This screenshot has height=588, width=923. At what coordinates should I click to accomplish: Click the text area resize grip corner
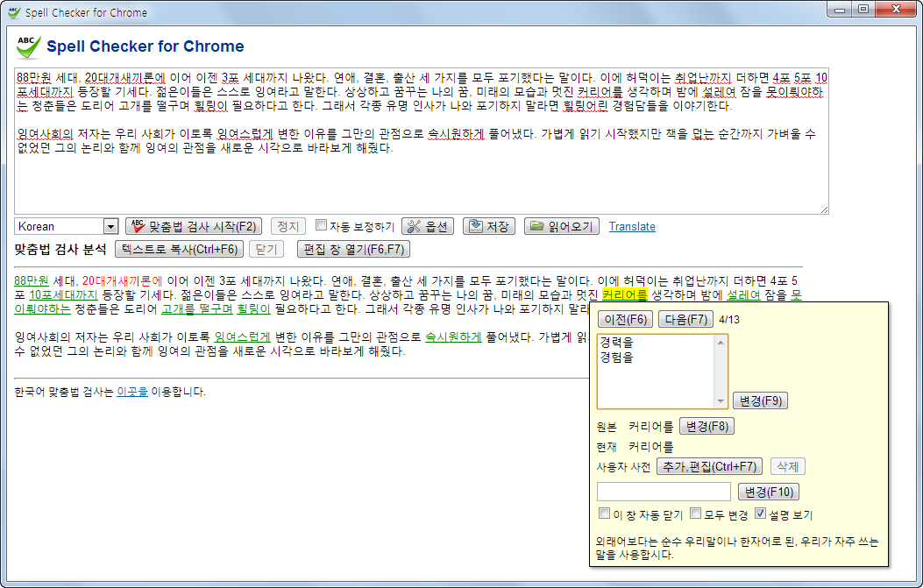tap(824, 209)
